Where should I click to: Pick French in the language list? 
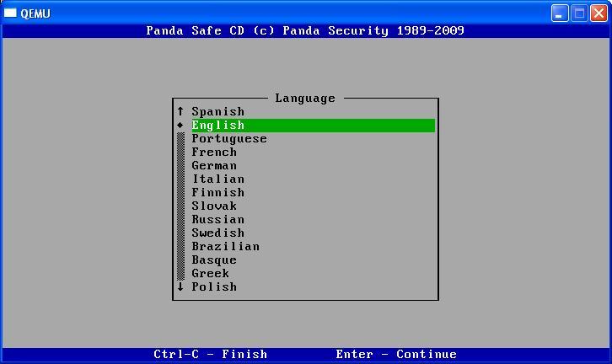click(x=214, y=153)
